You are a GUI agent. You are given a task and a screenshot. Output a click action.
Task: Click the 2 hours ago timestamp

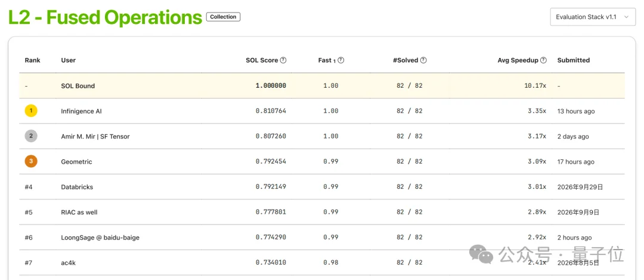point(574,238)
